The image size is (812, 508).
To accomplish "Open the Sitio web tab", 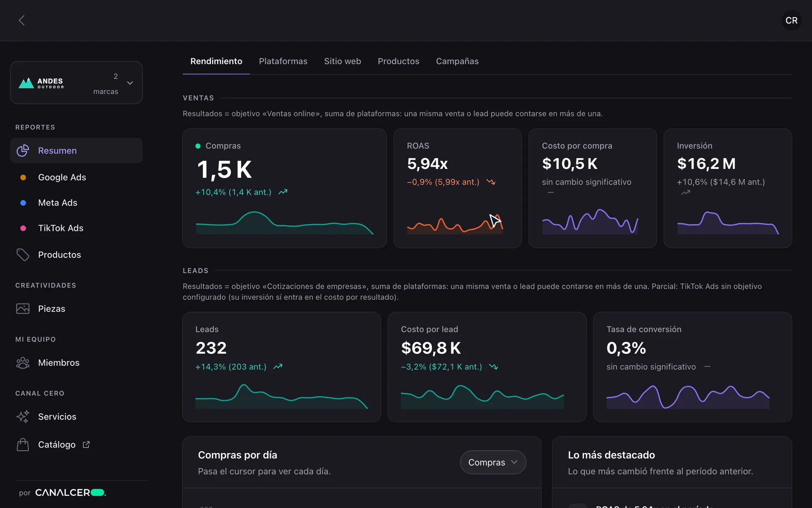I will coord(343,61).
